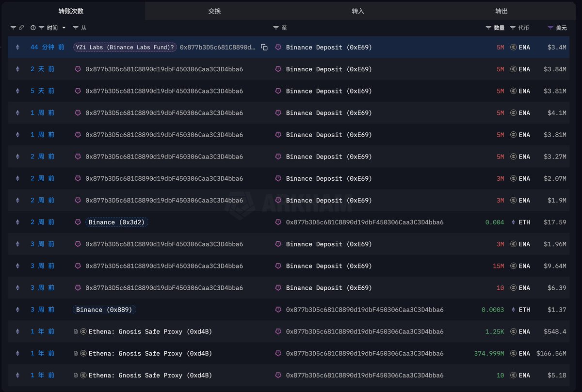
Task: Open the sender address in the $1.9M row
Action: coord(164,200)
